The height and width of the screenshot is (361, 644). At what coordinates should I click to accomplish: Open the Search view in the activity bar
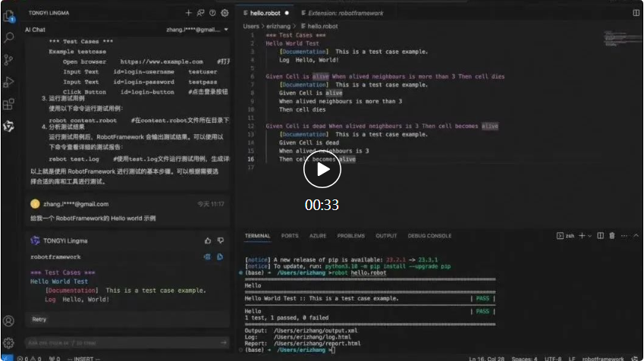pyautogui.click(x=8, y=38)
